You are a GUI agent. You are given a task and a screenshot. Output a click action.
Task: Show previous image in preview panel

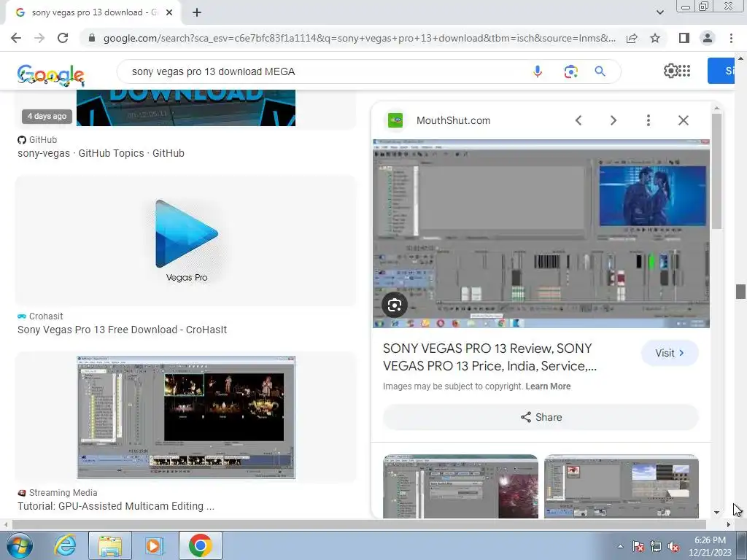tap(578, 120)
